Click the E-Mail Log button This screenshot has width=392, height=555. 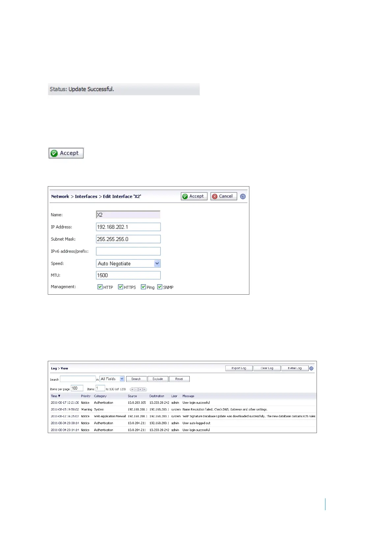[x=295, y=368]
